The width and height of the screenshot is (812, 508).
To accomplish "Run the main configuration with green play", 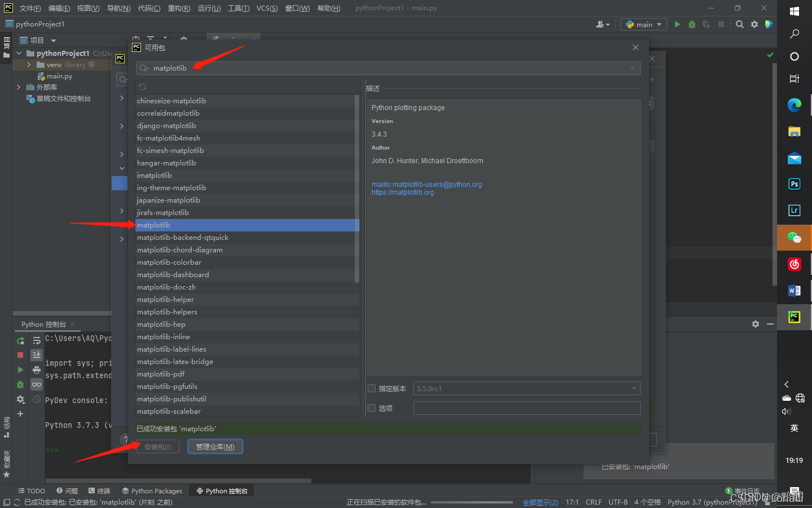I will (x=677, y=24).
